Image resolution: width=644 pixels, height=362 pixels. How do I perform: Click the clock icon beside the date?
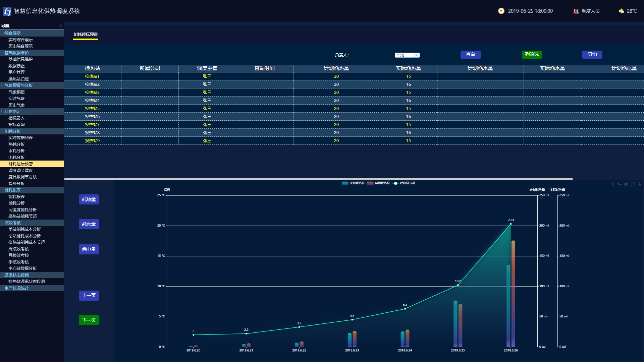tap(501, 11)
